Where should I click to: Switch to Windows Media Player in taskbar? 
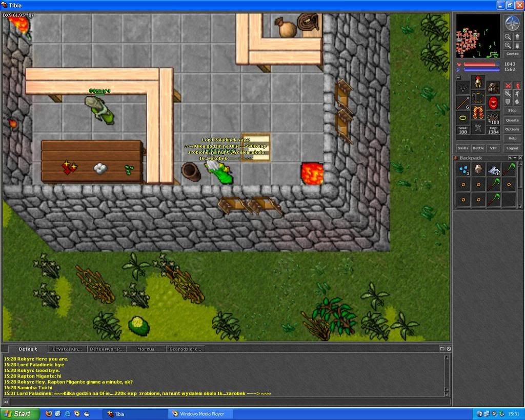pos(201,414)
